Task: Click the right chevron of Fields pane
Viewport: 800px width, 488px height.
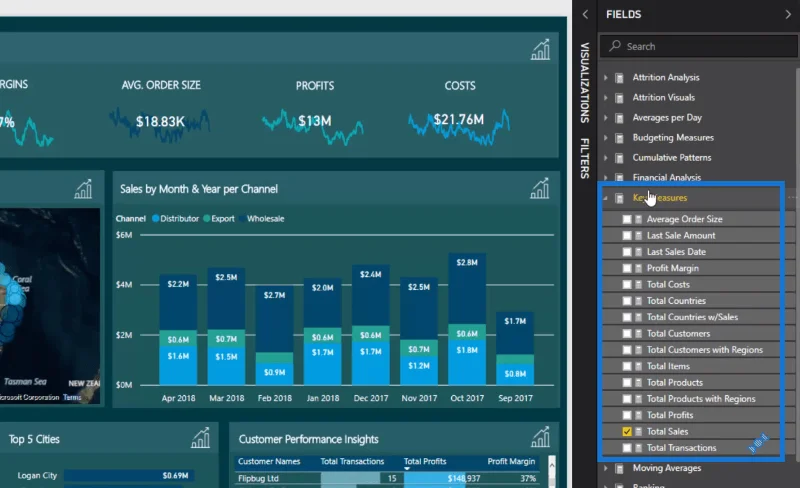Action: (x=788, y=14)
